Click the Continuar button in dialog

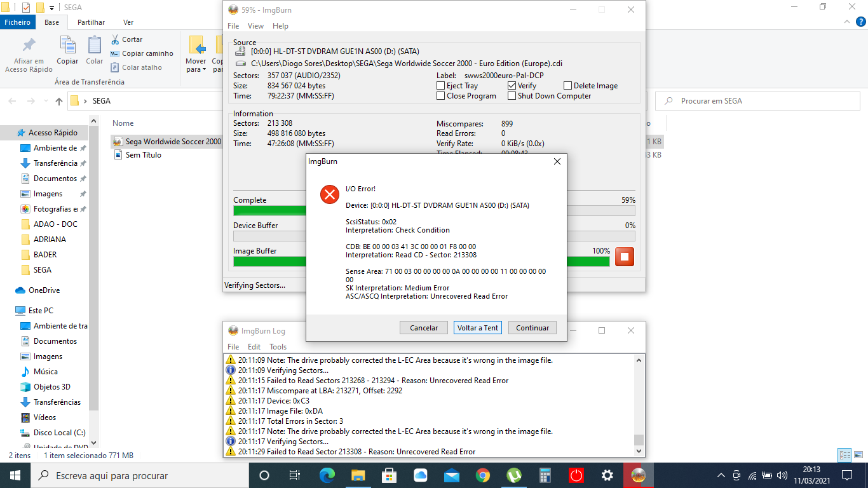tap(532, 328)
